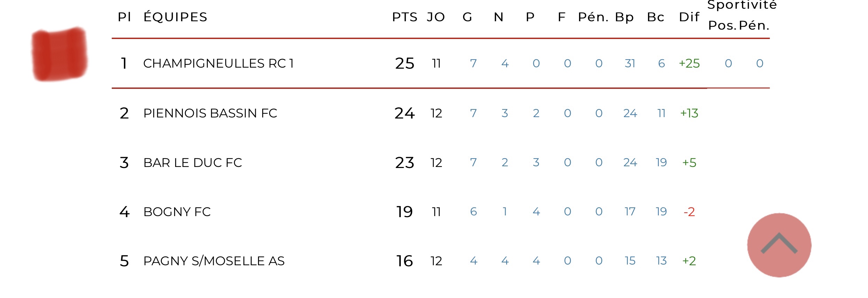Open the BOGNY FC team entry
The height and width of the screenshot is (298, 868).
pos(177,212)
